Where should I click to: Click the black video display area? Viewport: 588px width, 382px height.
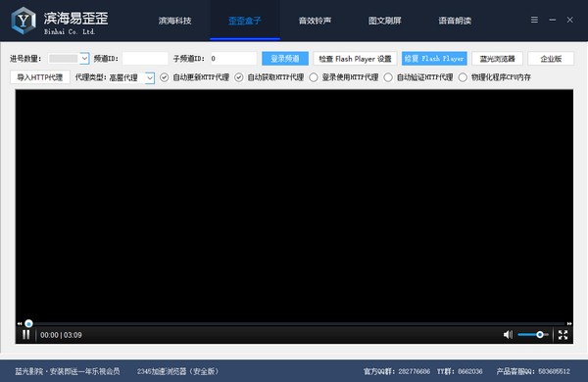[x=294, y=205]
